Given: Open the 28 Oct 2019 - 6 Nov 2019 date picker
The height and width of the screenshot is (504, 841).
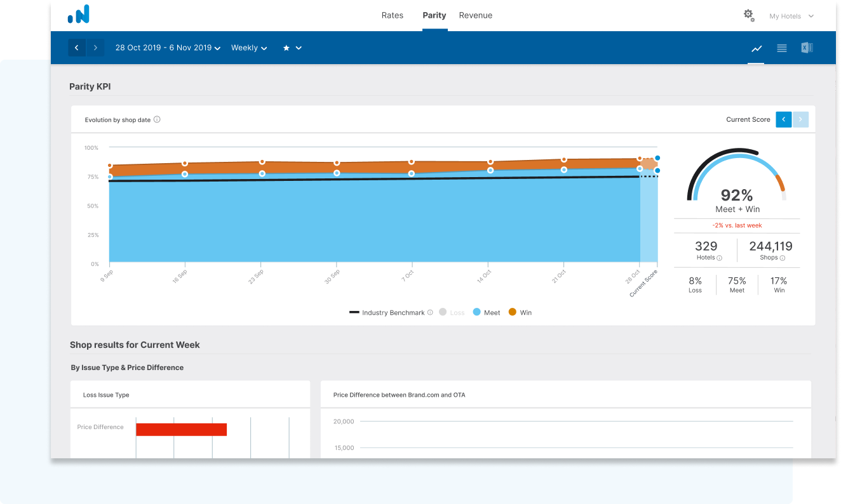Looking at the screenshot, I should [168, 48].
